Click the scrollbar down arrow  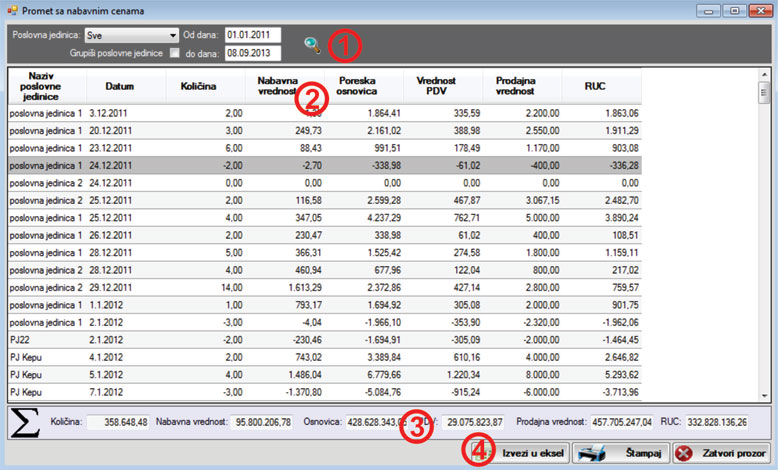(764, 396)
